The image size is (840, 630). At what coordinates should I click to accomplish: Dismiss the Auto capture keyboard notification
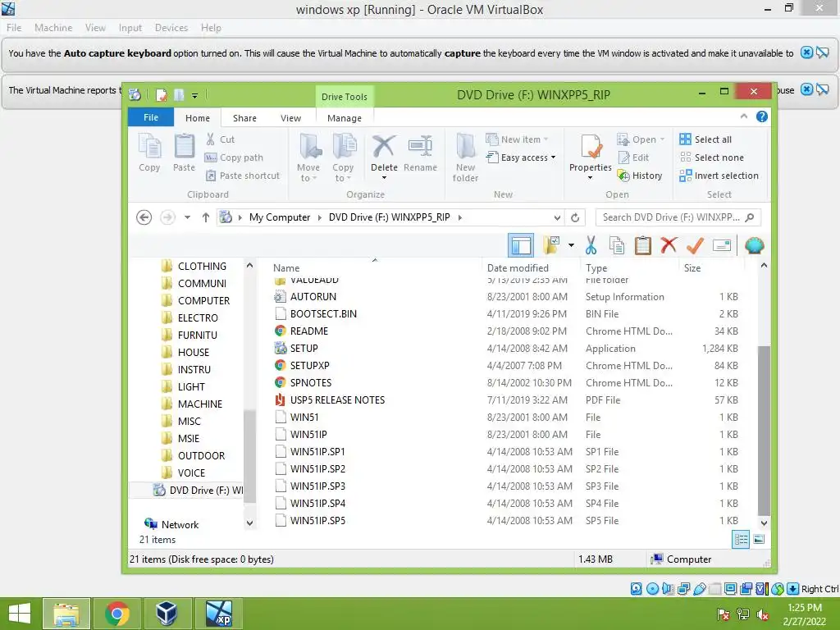(806, 52)
